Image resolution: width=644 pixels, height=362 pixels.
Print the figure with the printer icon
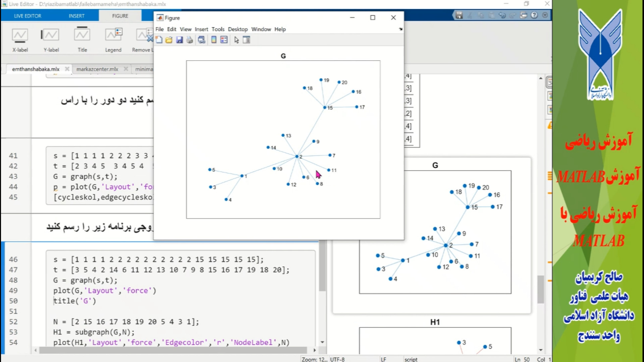pos(190,40)
